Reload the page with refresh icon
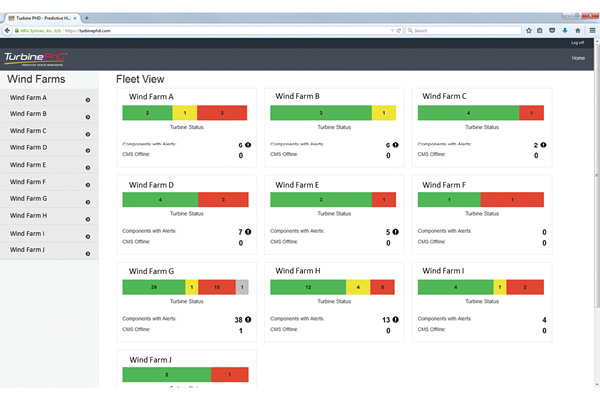This screenshot has height=400, width=600. [x=399, y=30]
